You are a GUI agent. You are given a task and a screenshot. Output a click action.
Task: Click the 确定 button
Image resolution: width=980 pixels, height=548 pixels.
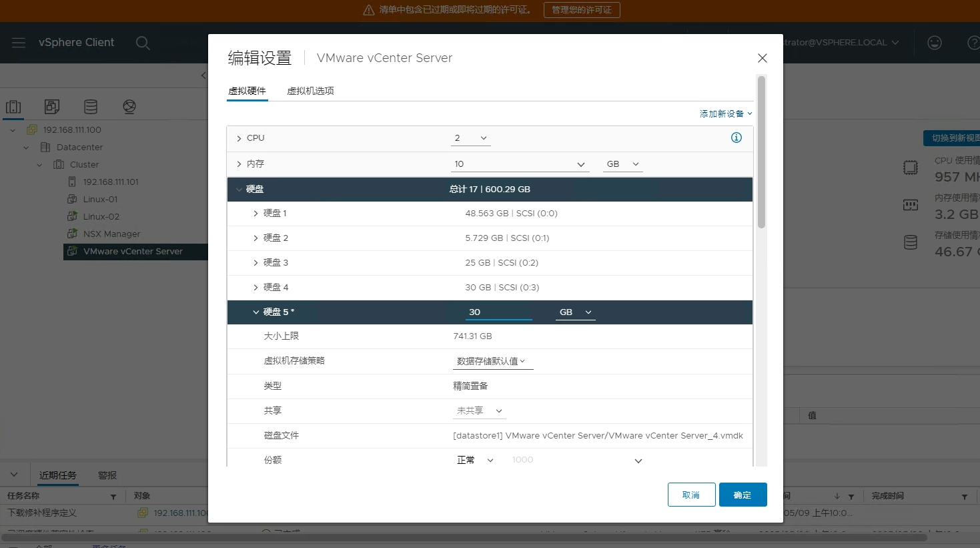[x=743, y=495]
